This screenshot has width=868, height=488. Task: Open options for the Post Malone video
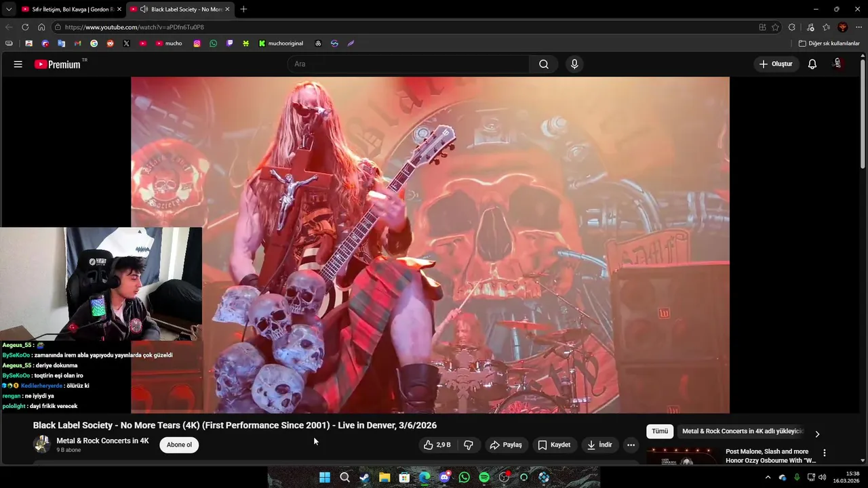point(825,453)
